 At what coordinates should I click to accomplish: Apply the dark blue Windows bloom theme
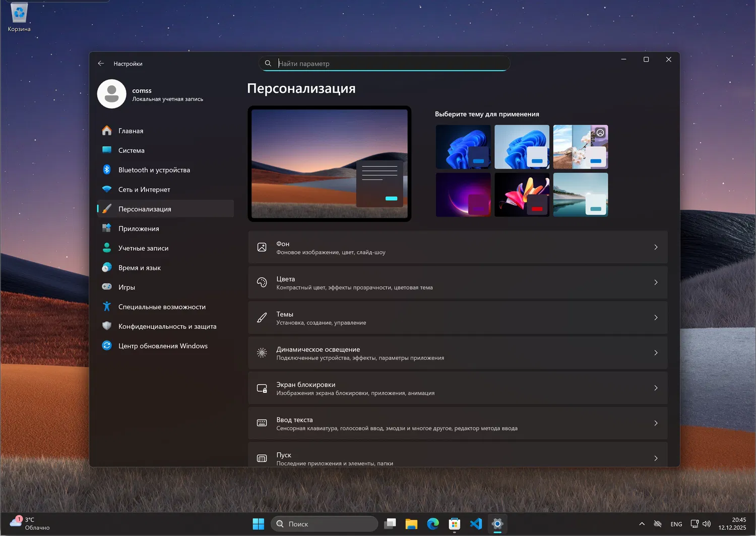click(463, 147)
